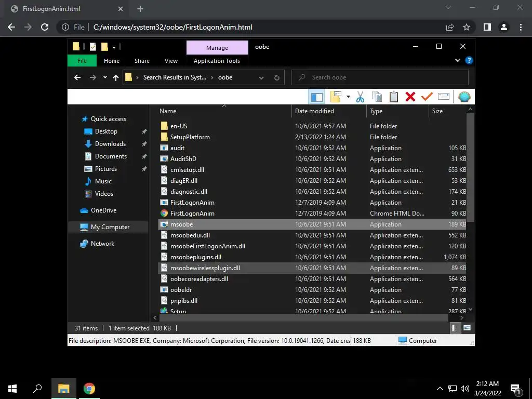
Task: Expand the folder options dropdown arrow
Action: (x=348, y=97)
